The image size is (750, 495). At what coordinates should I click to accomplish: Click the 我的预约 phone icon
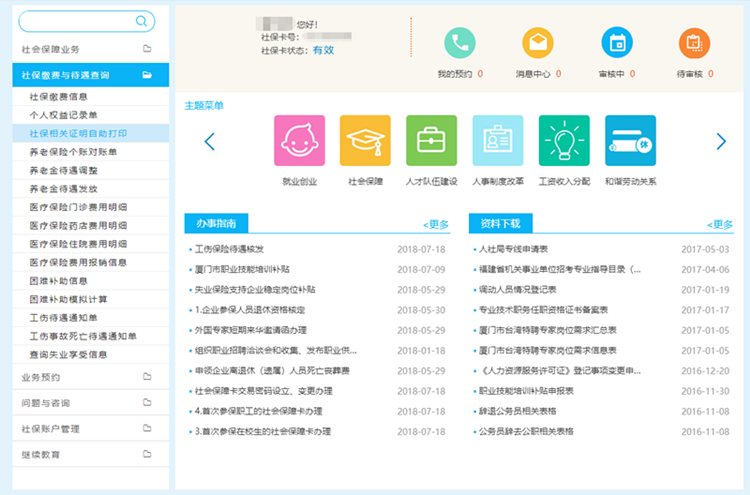[460, 43]
